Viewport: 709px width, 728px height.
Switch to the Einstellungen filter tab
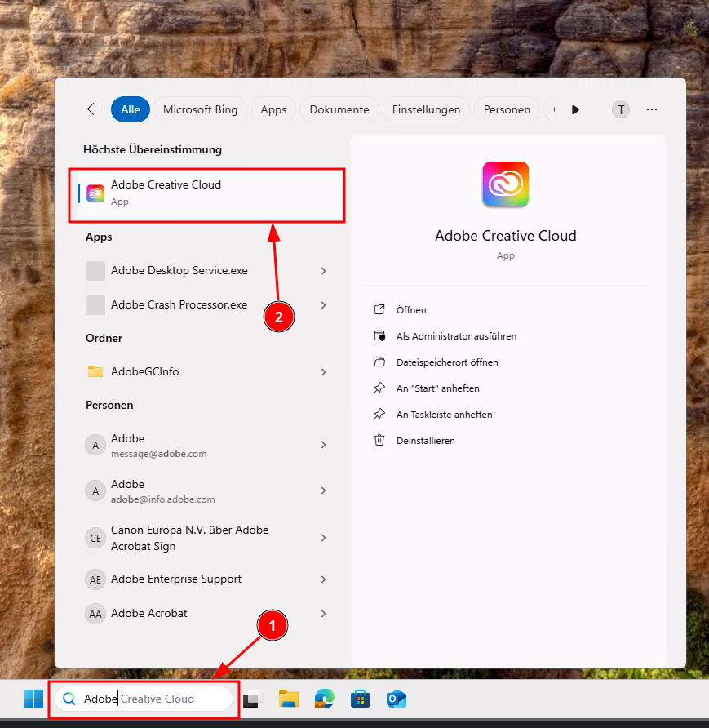click(426, 109)
